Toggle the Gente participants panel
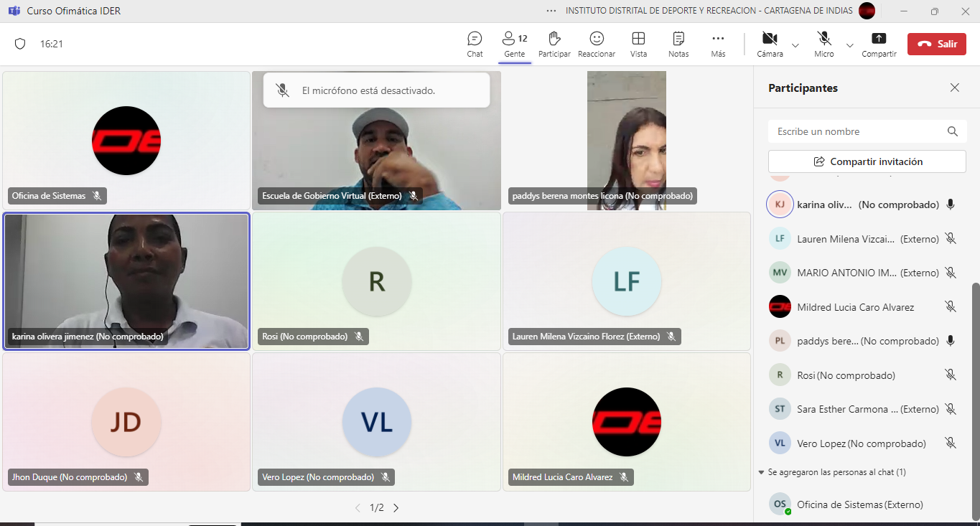This screenshot has height=526, width=980. tap(515, 44)
